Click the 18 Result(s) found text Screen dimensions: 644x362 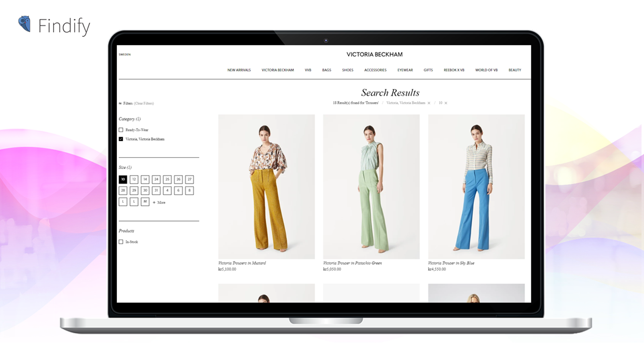coord(355,103)
